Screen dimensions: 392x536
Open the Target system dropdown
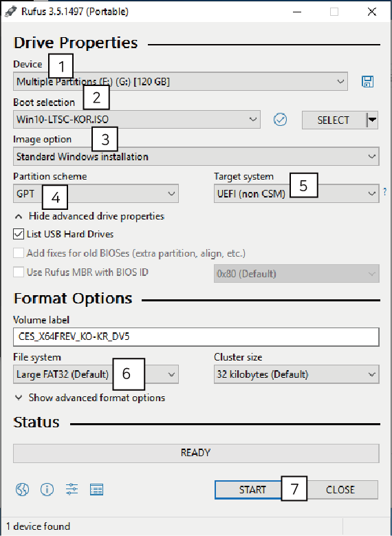(296, 194)
